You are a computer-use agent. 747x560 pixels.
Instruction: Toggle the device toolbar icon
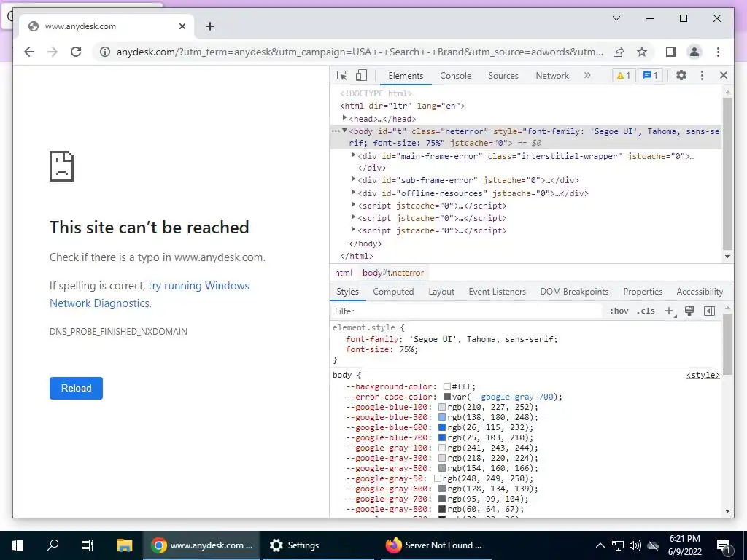tap(362, 75)
